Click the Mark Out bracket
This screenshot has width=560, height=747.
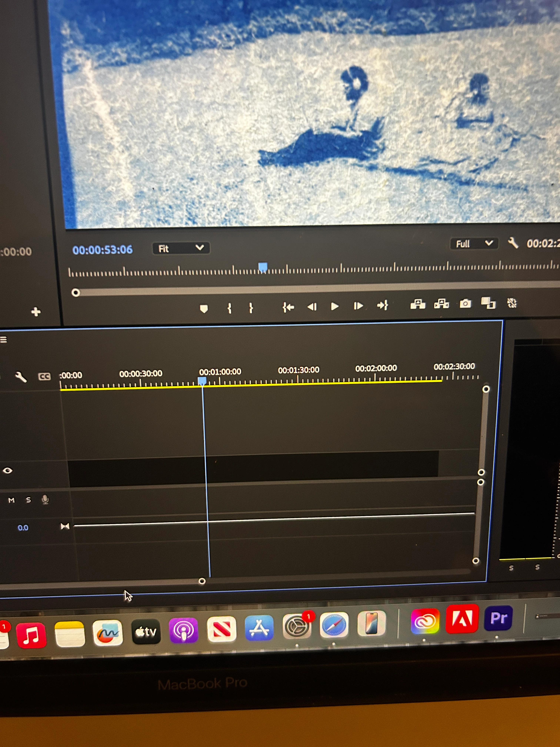point(251,308)
